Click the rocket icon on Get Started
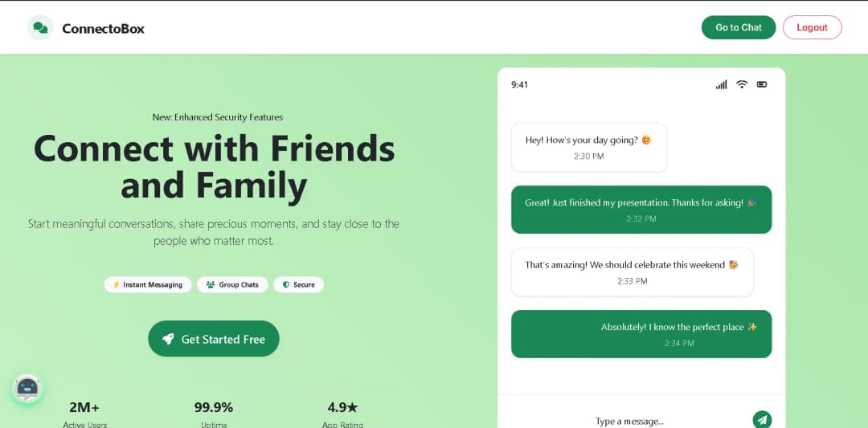The image size is (868, 428). [x=168, y=339]
